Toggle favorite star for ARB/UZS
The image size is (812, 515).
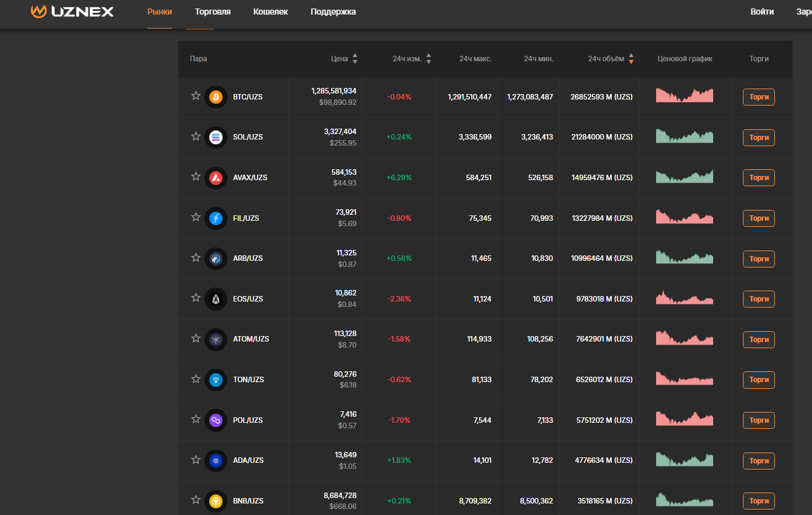pyautogui.click(x=196, y=258)
